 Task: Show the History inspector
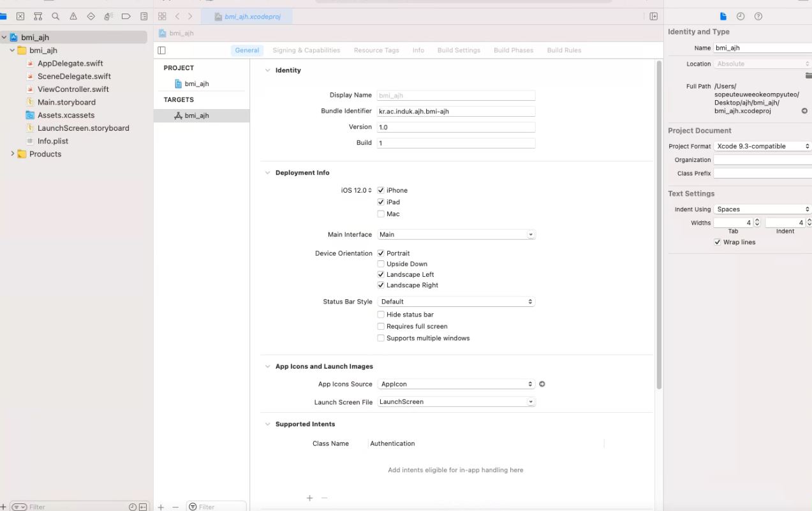[x=741, y=16]
